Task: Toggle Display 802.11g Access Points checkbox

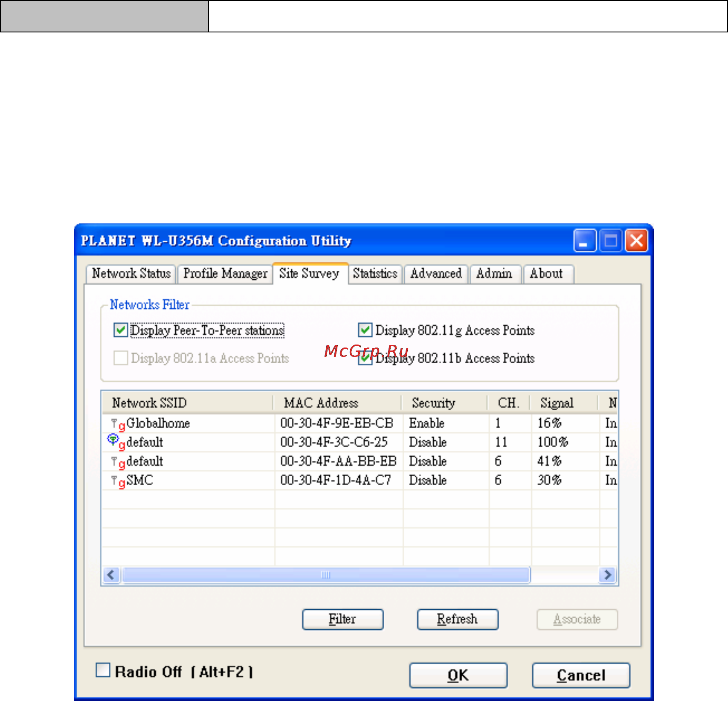Action: (365, 330)
